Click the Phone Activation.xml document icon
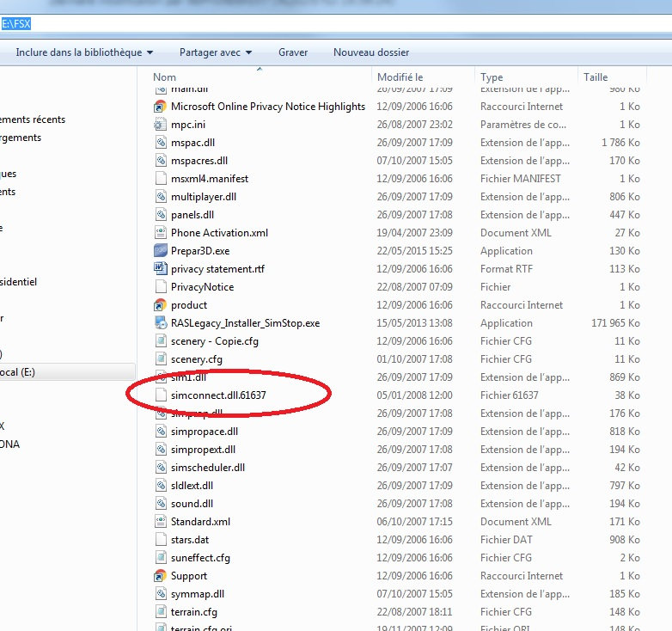Viewport: 672px width, 631px height. (x=161, y=233)
